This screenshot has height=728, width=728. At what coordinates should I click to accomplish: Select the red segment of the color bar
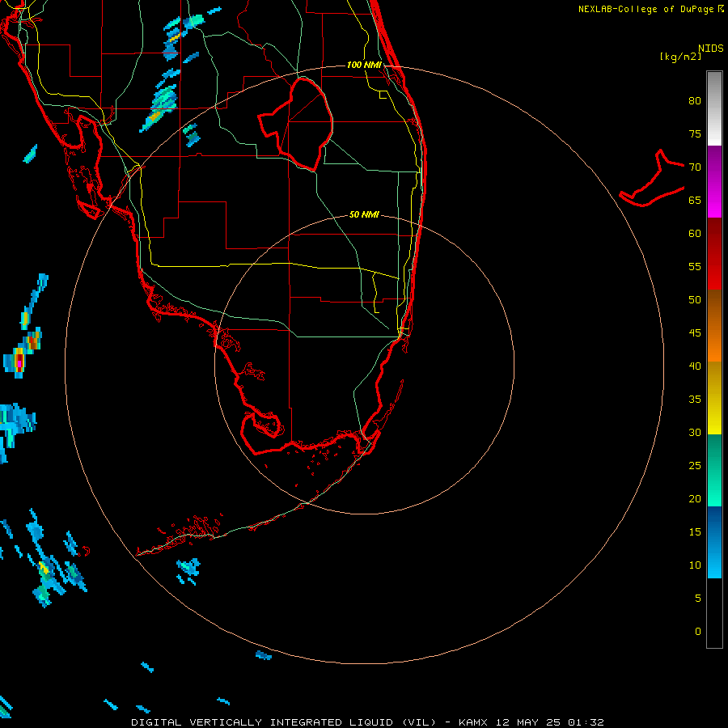coord(714,254)
